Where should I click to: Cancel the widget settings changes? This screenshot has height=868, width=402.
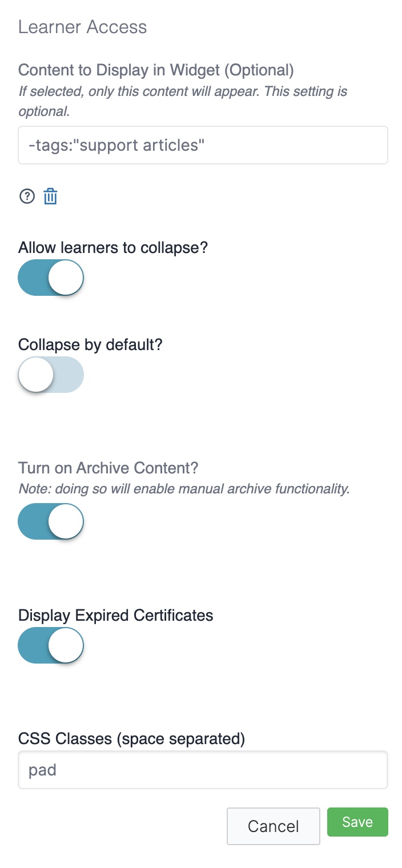274,826
